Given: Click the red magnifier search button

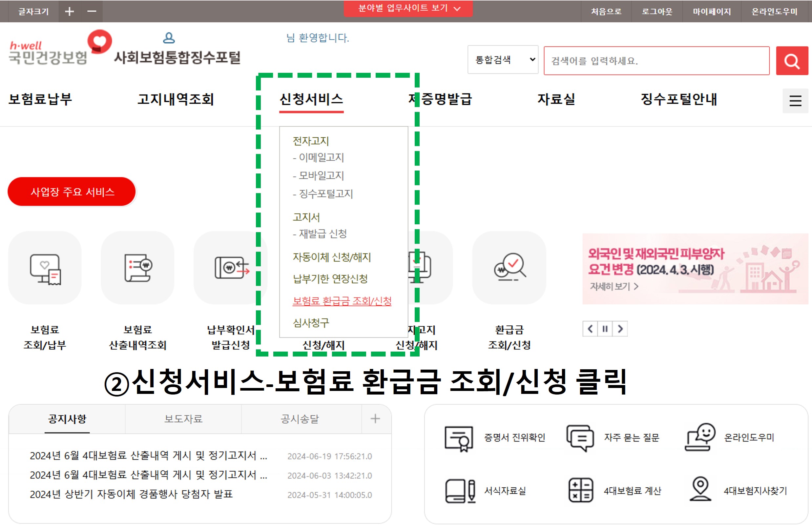Looking at the screenshot, I should point(791,61).
